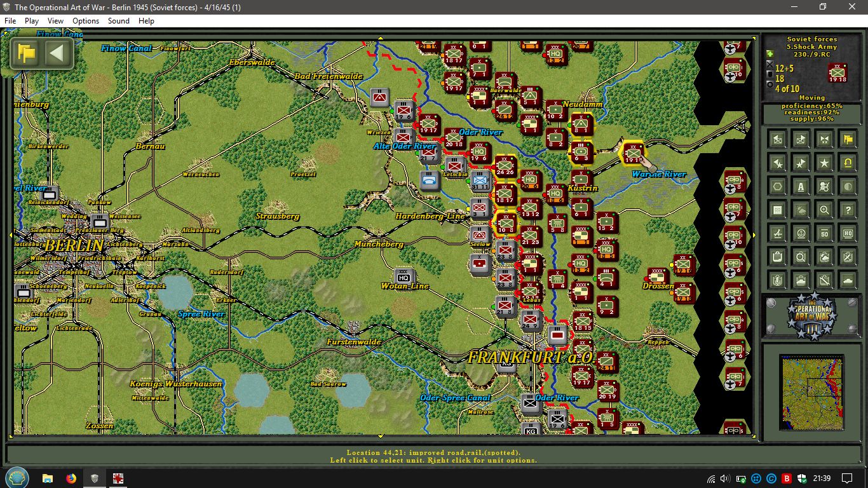Click the crossed-tools clipboard button
Viewport: 868px width, 488px height.
point(848,257)
